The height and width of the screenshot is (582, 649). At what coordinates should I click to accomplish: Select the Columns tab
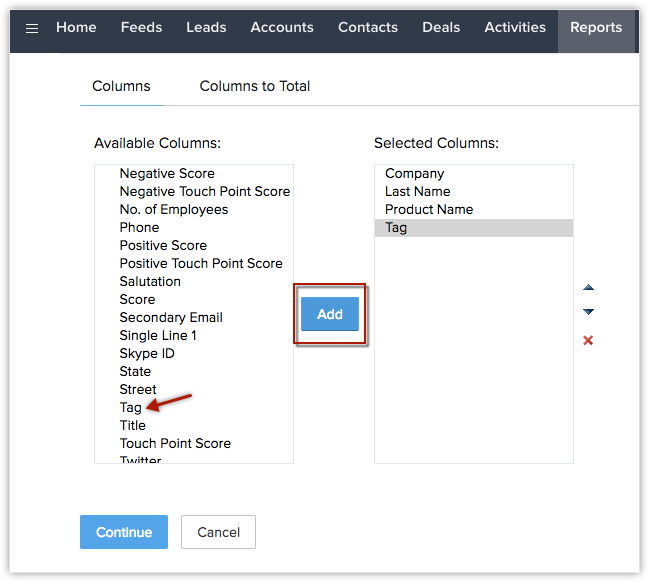click(121, 86)
